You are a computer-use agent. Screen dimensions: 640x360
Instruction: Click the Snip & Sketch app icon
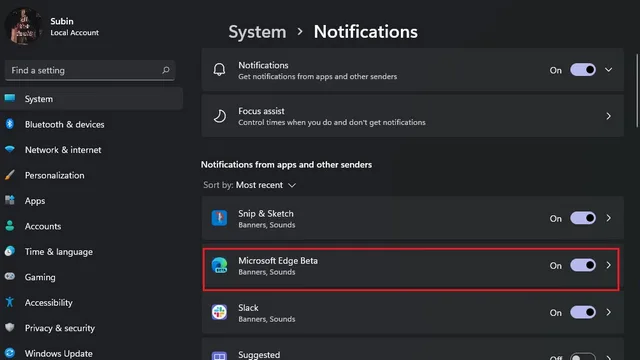219,218
